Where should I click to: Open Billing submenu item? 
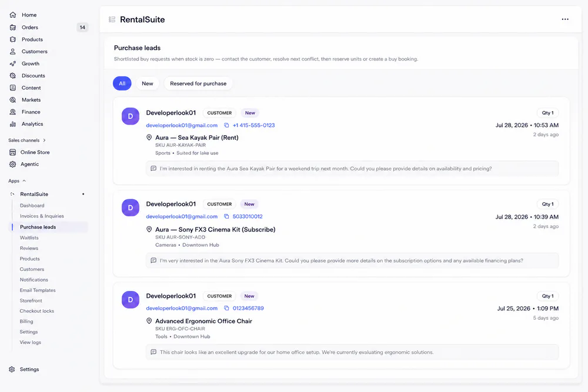click(26, 321)
